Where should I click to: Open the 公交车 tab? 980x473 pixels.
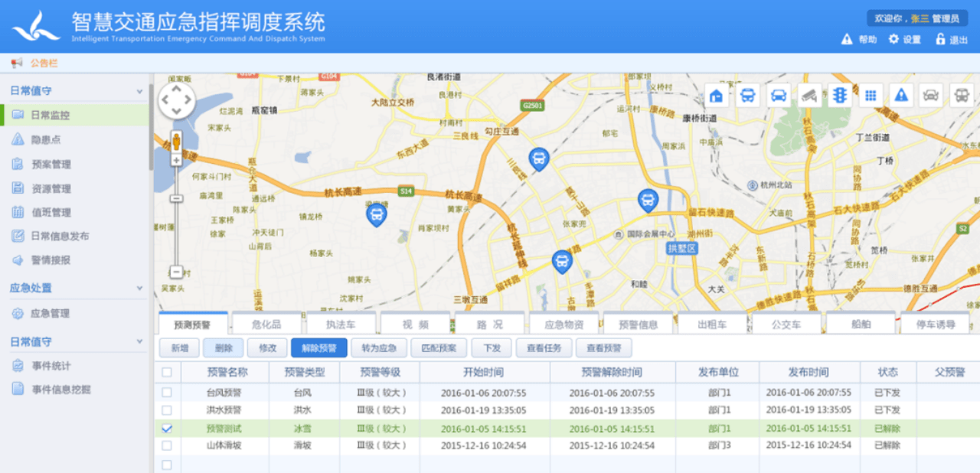coord(786,325)
